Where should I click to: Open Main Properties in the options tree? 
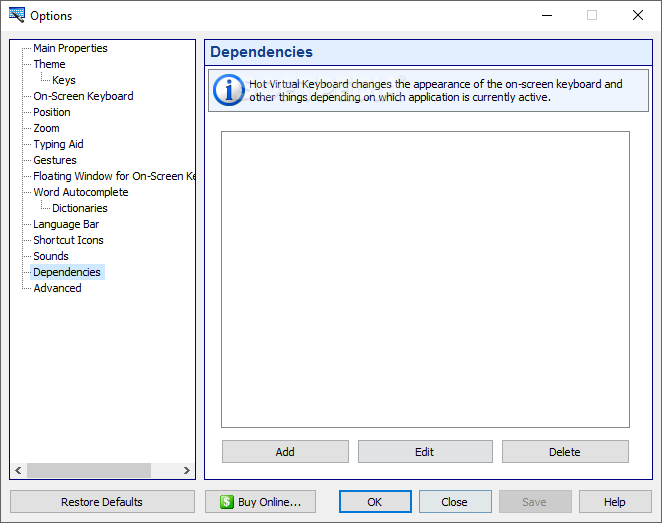70,48
